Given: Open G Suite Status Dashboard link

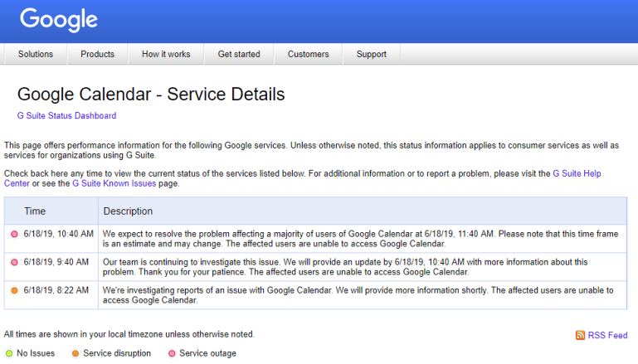Looking at the screenshot, I should pyautogui.click(x=66, y=116).
